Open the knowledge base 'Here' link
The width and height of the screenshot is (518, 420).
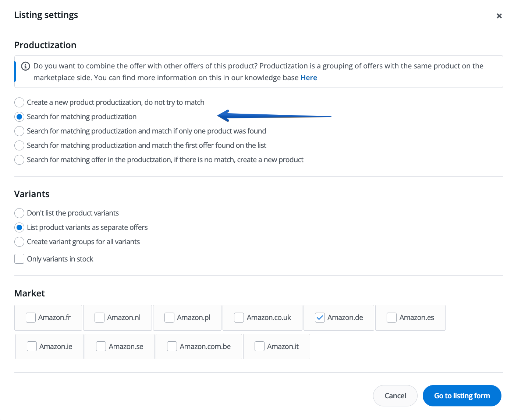[x=308, y=78]
